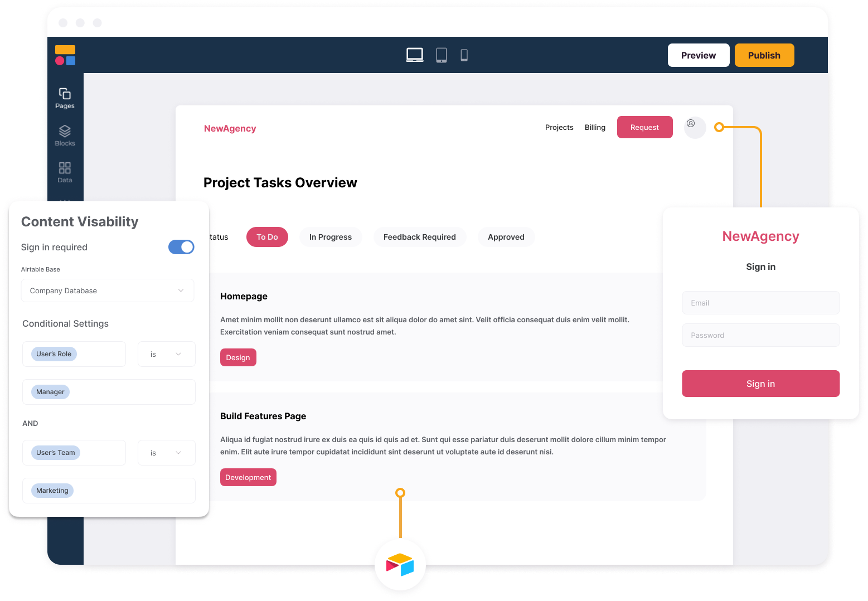
Task: Open the 'is' dropdown beside User's Role
Action: coord(167,354)
